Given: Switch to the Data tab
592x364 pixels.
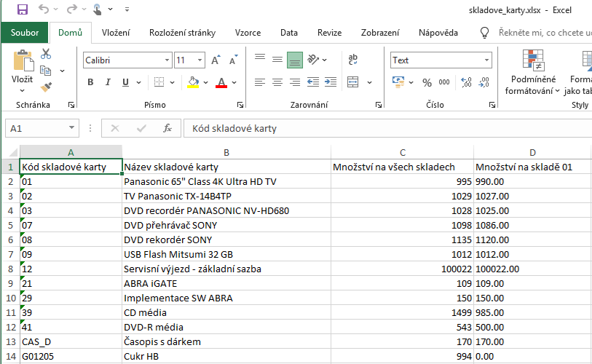Looking at the screenshot, I should (289, 33).
